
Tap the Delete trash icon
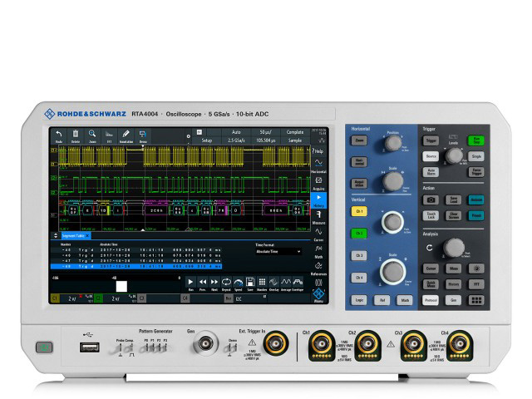76,135
